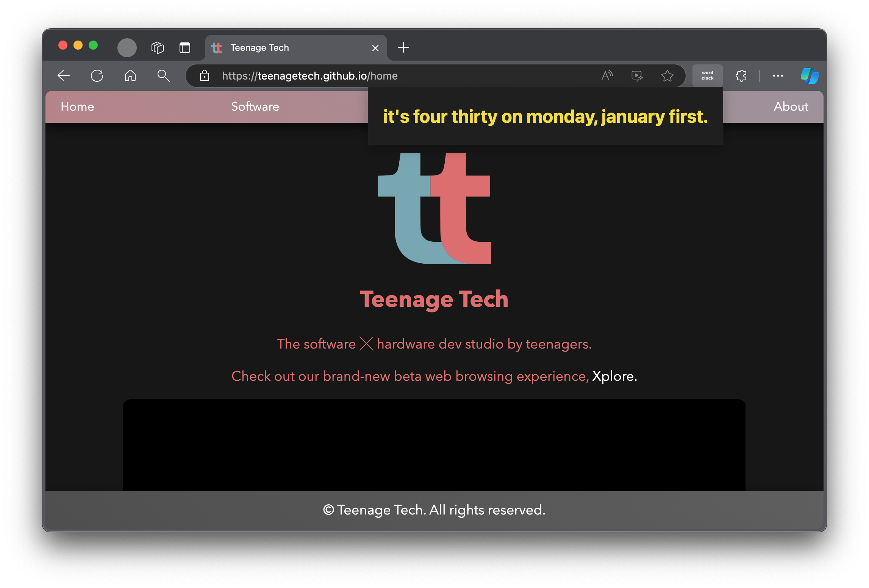Minimize window with the yellow button
869x588 pixels.
coord(78,45)
